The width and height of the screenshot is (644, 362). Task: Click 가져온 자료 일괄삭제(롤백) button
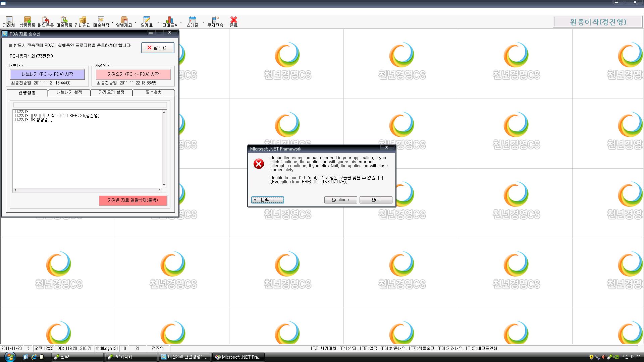pyautogui.click(x=133, y=200)
